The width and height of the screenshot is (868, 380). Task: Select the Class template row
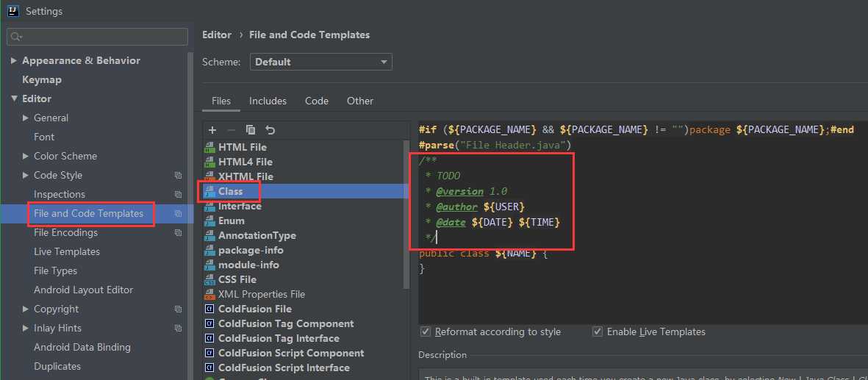(306, 191)
